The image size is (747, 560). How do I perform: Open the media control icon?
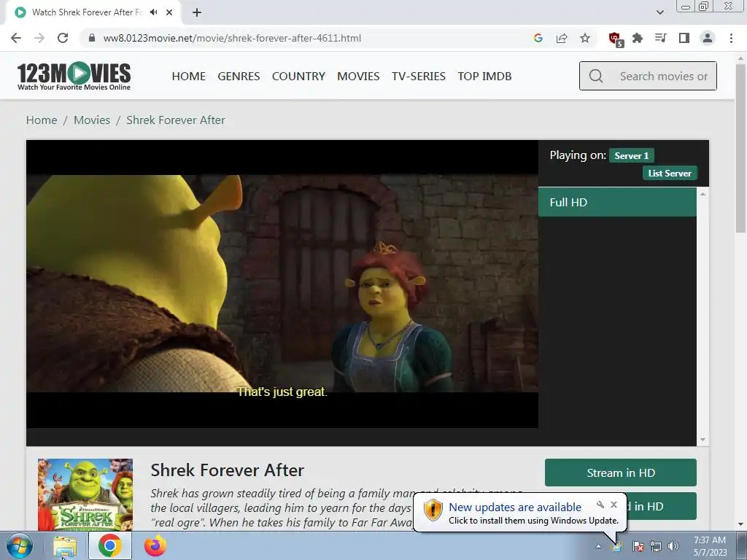660,38
